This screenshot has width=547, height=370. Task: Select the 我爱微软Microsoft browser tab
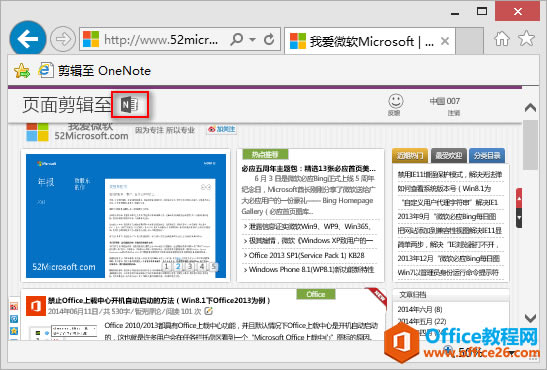point(369,41)
